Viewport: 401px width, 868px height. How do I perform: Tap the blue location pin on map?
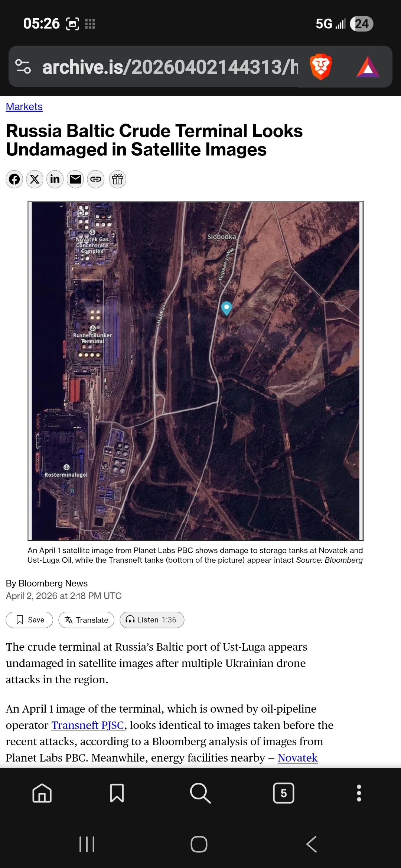(226, 308)
